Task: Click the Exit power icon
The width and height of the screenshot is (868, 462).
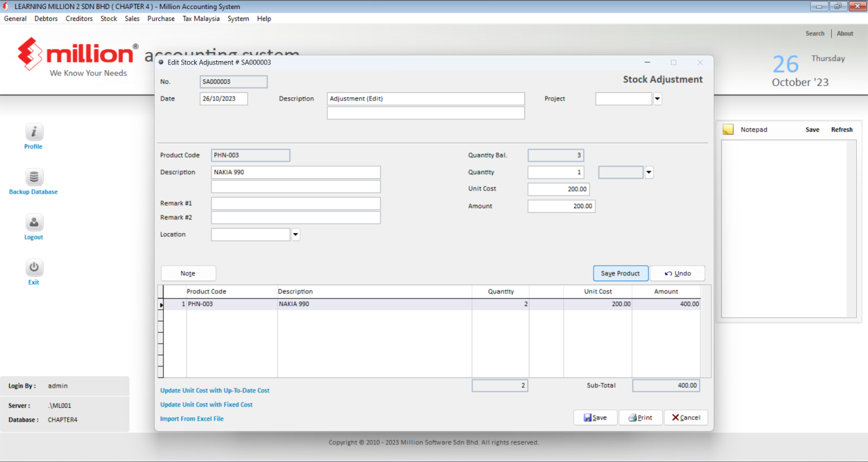Action: (34, 267)
